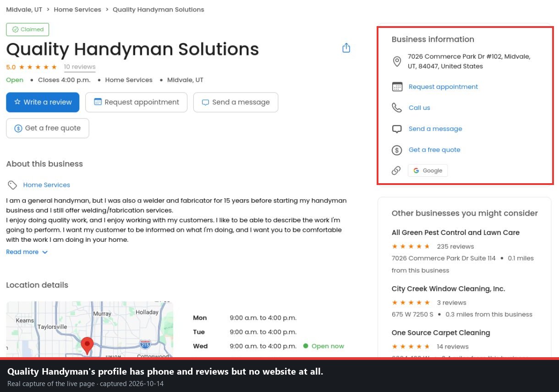
Task: Click the Send a message button under the title
Action: tap(236, 102)
